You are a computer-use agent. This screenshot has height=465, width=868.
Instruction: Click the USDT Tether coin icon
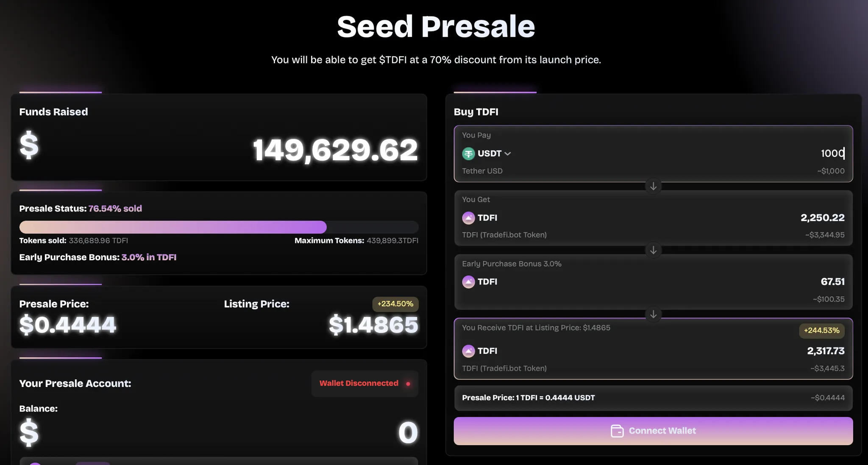[x=468, y=153]
